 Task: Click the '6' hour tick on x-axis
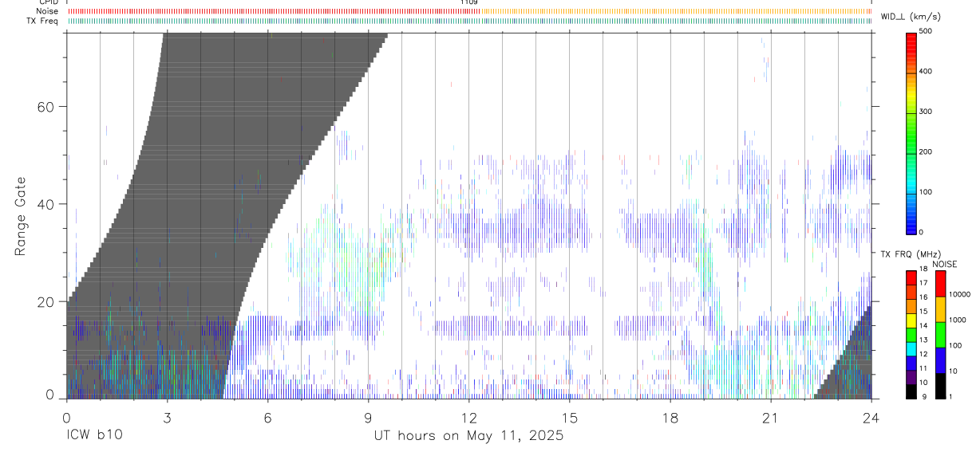(x=267, y=418)
